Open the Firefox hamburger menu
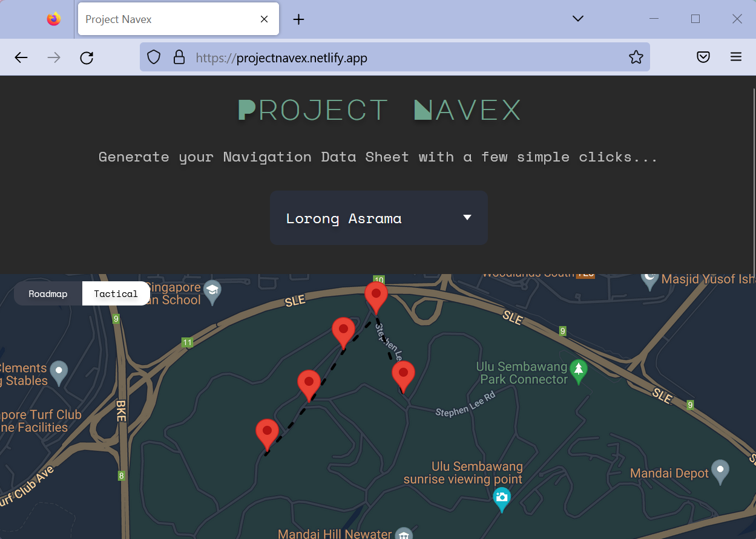The image size is (756, 539). [x=736, y=56]
